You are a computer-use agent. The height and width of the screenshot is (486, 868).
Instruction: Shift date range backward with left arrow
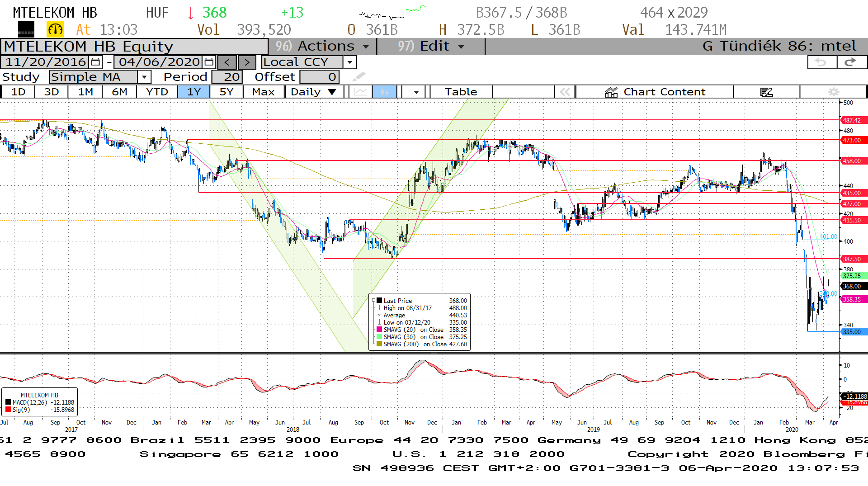227,62
